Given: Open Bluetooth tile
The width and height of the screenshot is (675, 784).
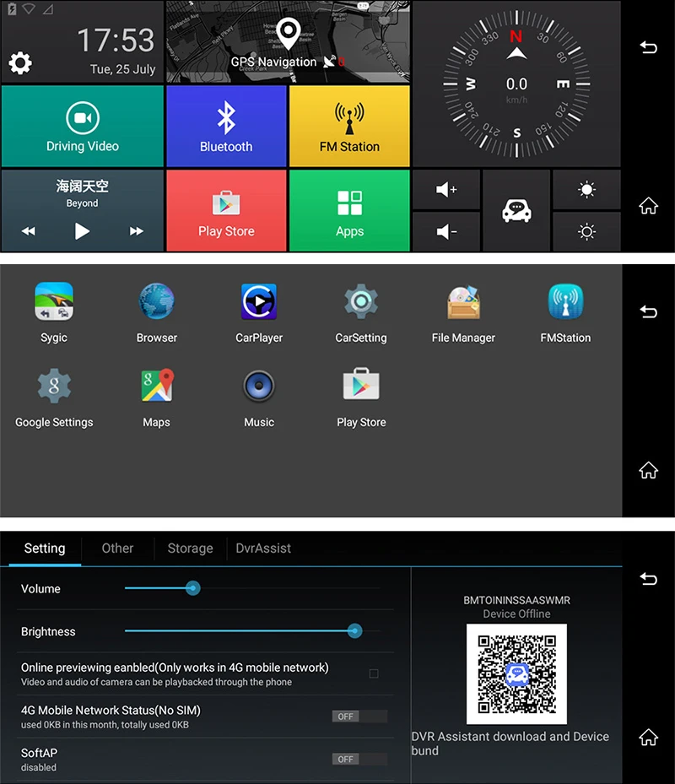Looking at the screenshot, I should [x=226, y=126].
